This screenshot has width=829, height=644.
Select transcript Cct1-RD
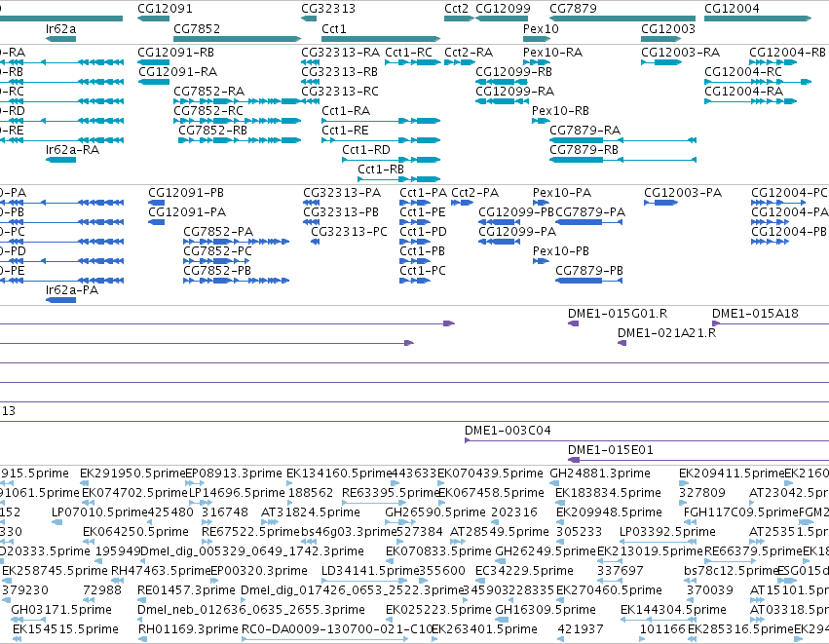pos(366,150)
